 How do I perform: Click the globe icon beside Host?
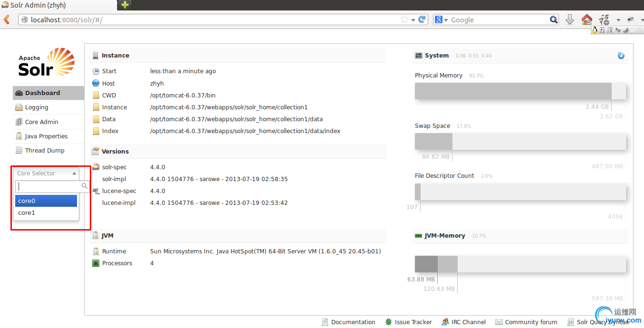pos(96,83)
